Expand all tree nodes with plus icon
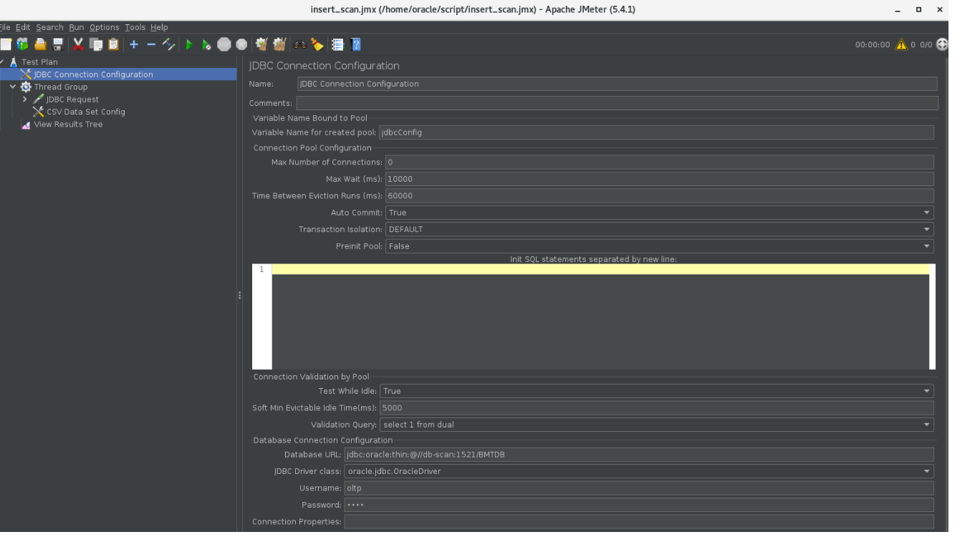Viewport: 980px width, 537px height. tap(134, 44)
